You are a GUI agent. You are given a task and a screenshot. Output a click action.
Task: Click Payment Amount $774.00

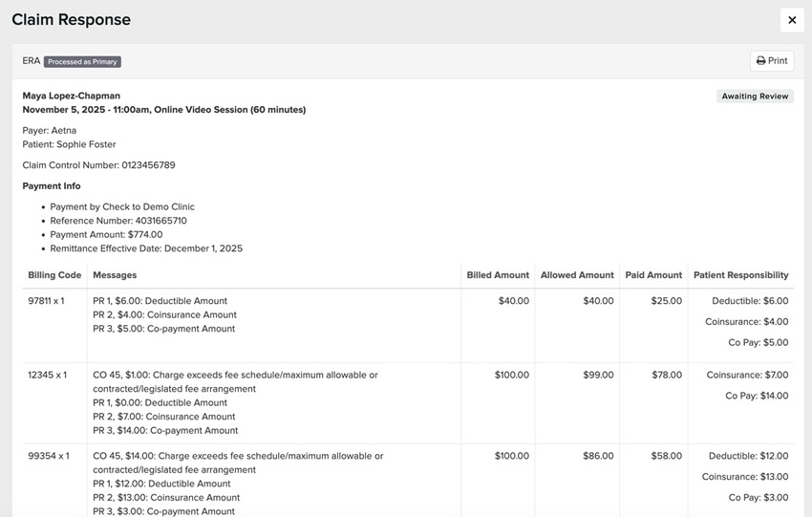click(x=106, y=235)
